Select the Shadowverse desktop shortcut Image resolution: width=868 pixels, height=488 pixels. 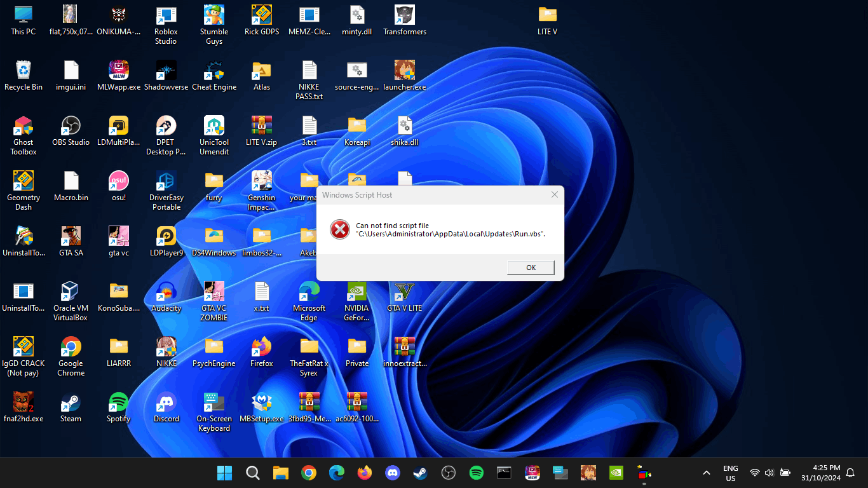coord(166,76)
